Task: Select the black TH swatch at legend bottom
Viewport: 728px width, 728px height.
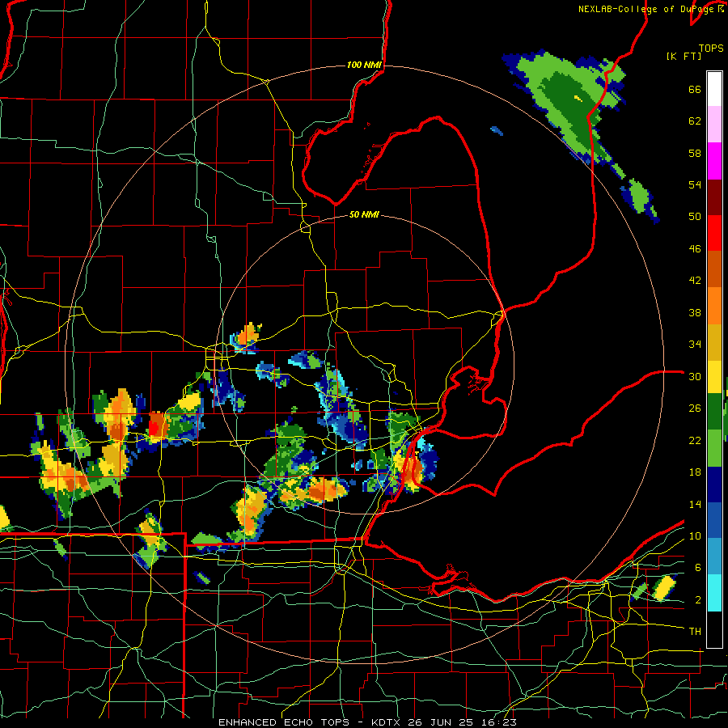Action: point(714,629)
